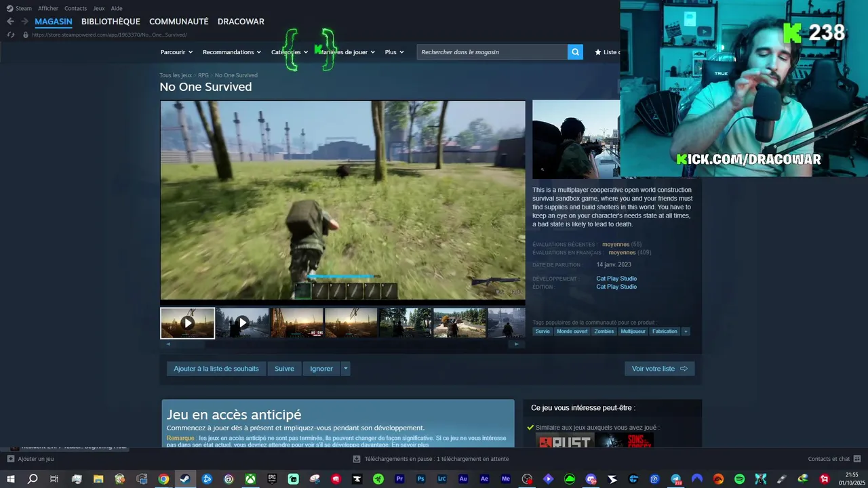The width and height of the screenshot is (868, 488).
Task: Open Spotify from the taskbar
Action: click(x=739, y=479)
